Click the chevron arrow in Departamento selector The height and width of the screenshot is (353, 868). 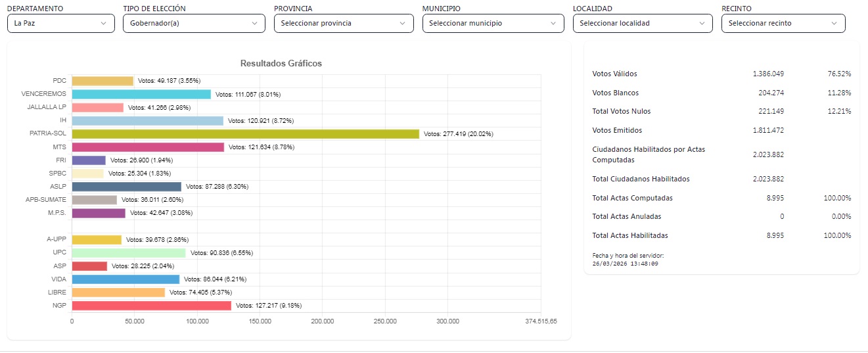103,23
